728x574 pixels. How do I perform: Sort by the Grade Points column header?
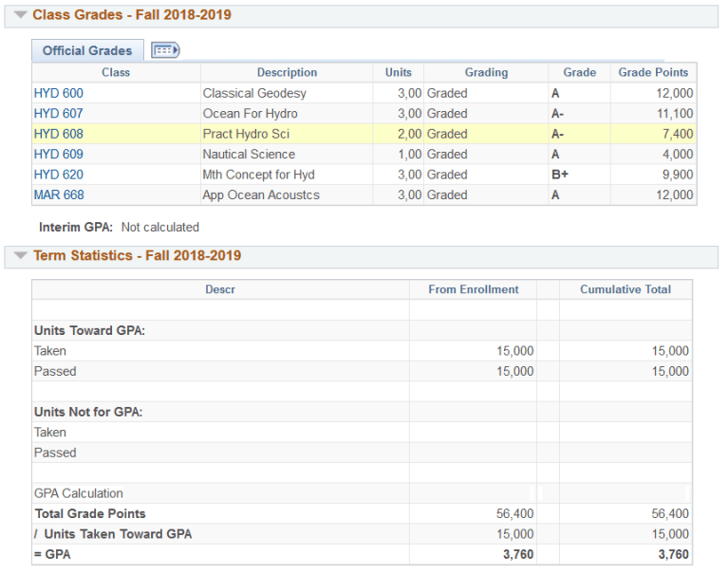pyautogui.click(x=653, y=73)
